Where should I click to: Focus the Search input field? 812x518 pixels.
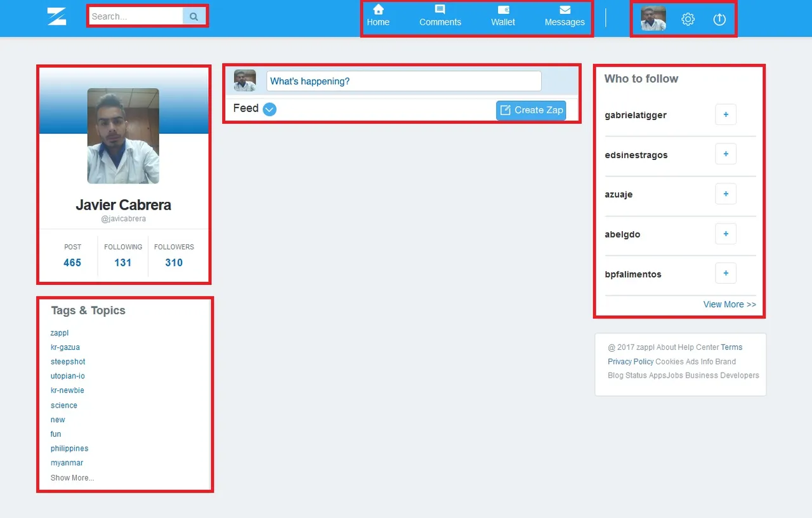coord(136,17)
